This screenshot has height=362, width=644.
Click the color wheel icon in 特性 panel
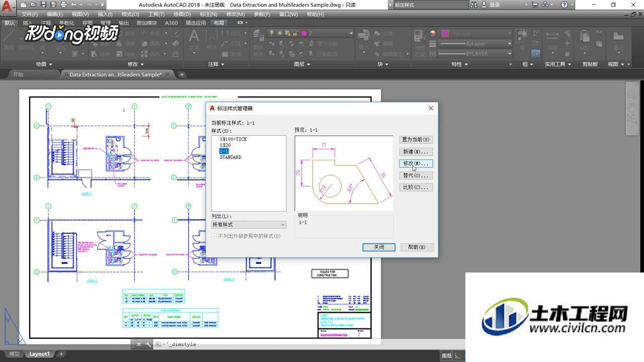pos(433,34)
